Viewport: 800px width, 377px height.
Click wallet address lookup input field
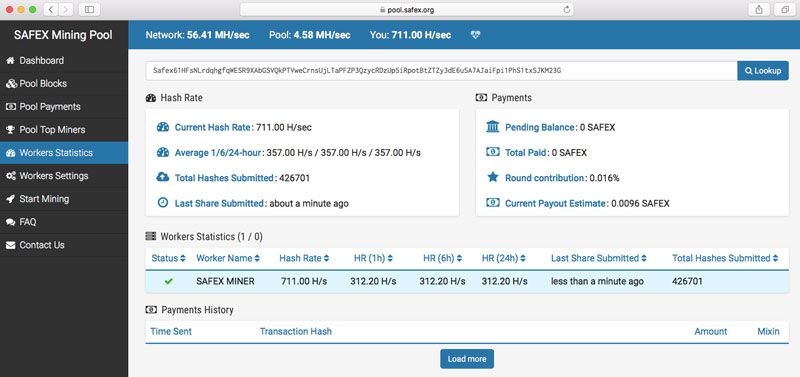441,71
